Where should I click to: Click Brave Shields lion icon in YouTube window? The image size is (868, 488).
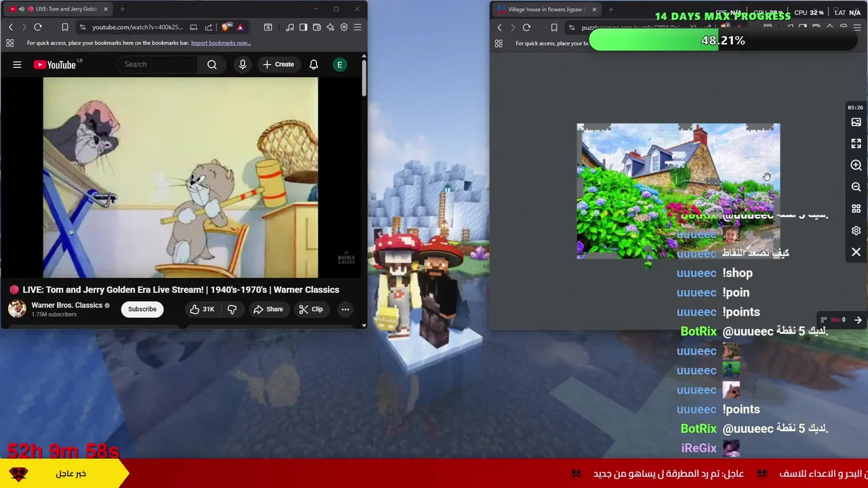pos(226,27)
